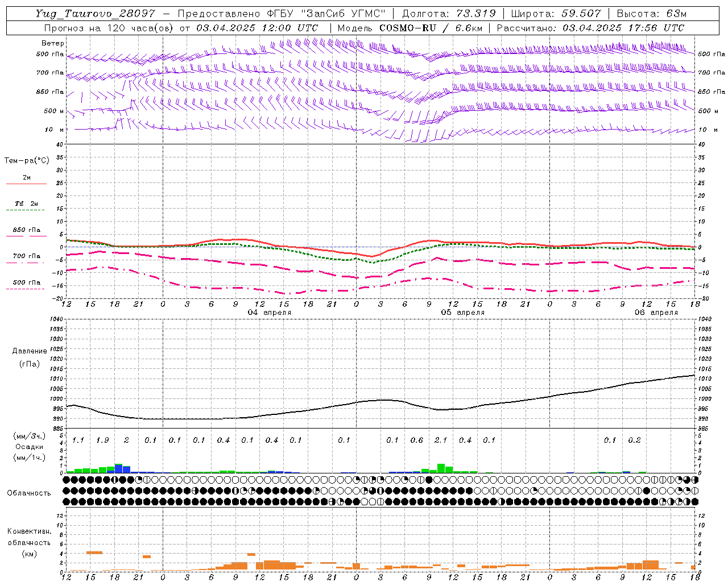Click the (гПа) pressure unit label
728x582 pixels.
coord(30,364)
